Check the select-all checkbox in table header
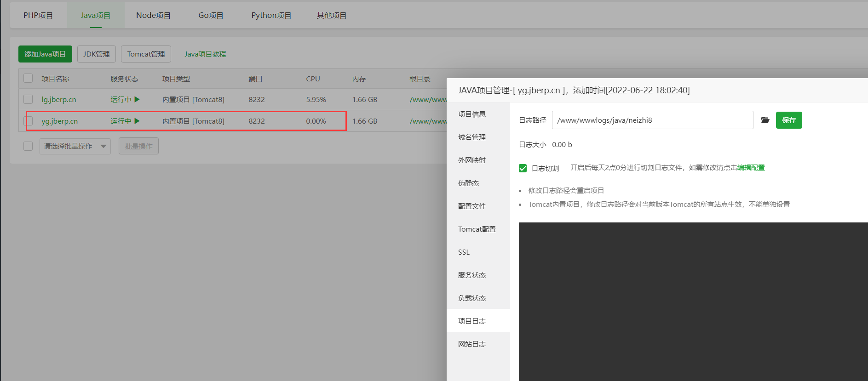 28,78
